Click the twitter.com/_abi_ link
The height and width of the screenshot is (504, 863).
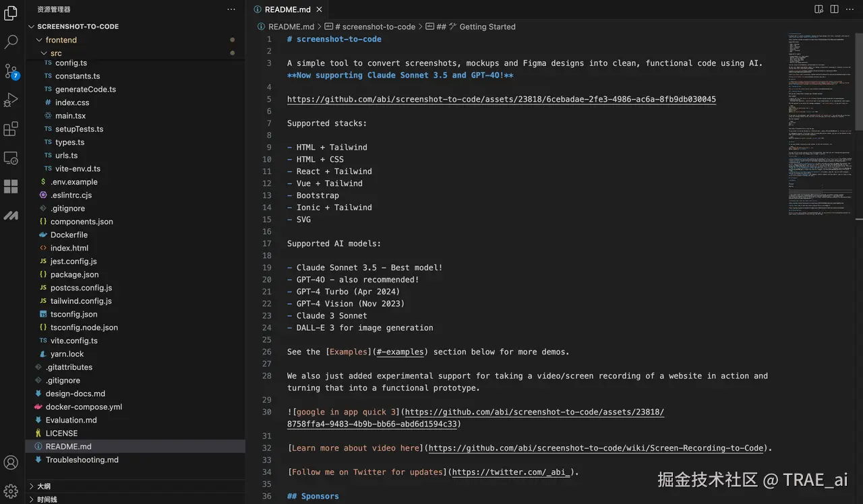[511, 472]
